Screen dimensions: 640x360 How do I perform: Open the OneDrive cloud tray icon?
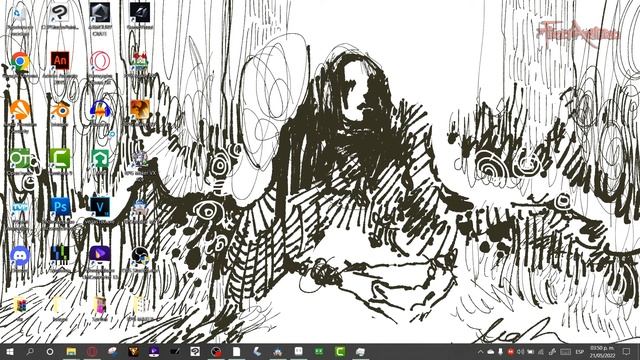(x=491, y=351)
